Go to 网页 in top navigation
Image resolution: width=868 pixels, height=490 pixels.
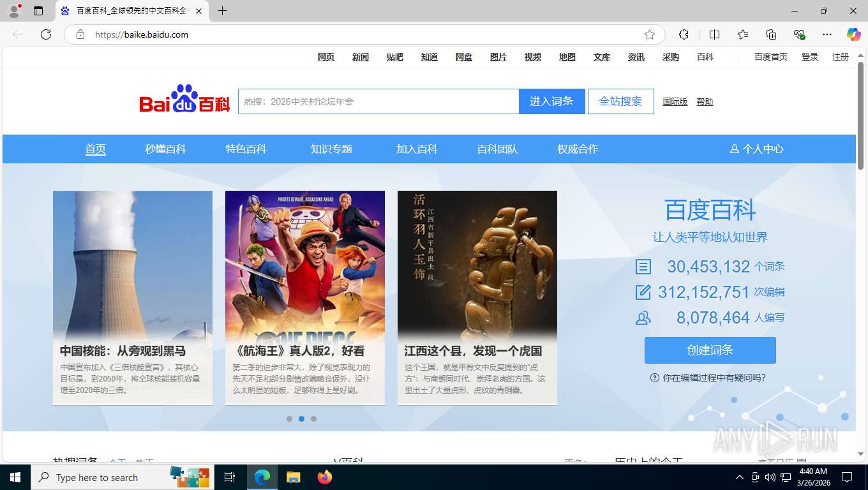pyautogui.click(x=326, y=57)
